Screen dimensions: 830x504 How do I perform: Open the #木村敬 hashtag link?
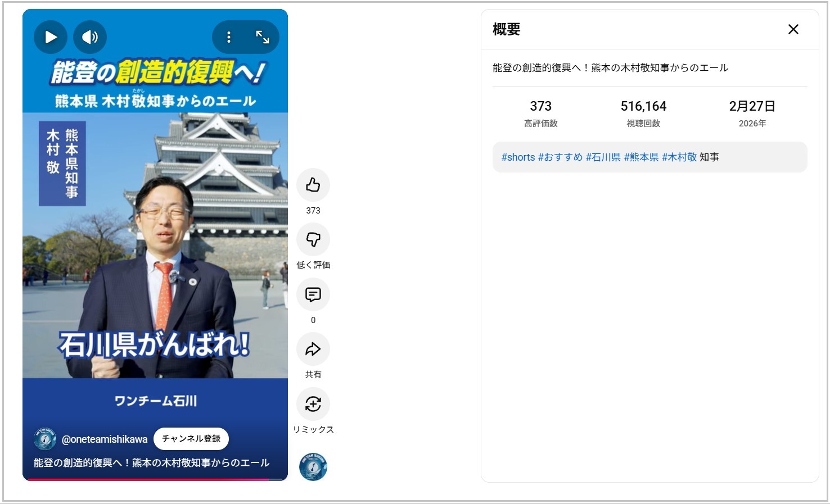tap(679, 157)
